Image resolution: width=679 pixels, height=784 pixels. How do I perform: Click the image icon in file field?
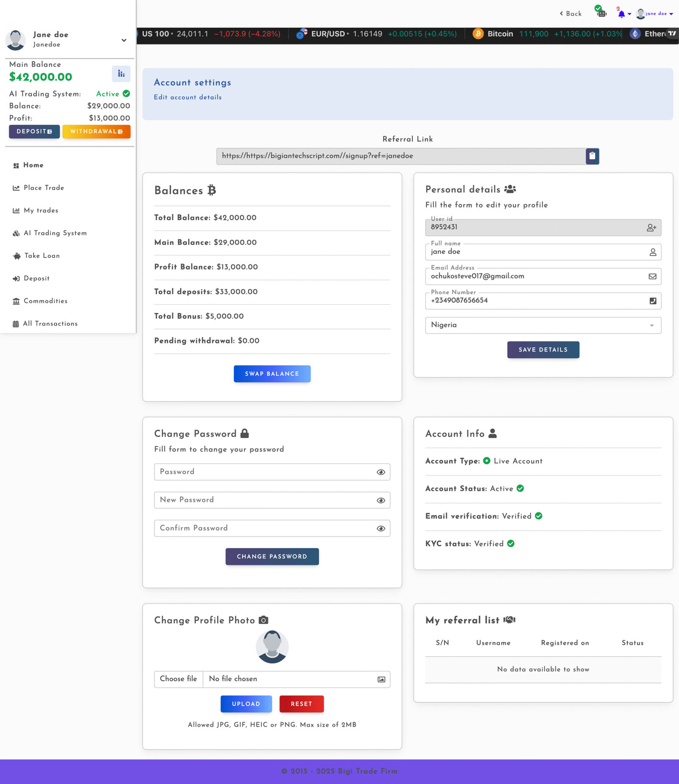coord(381,680)
